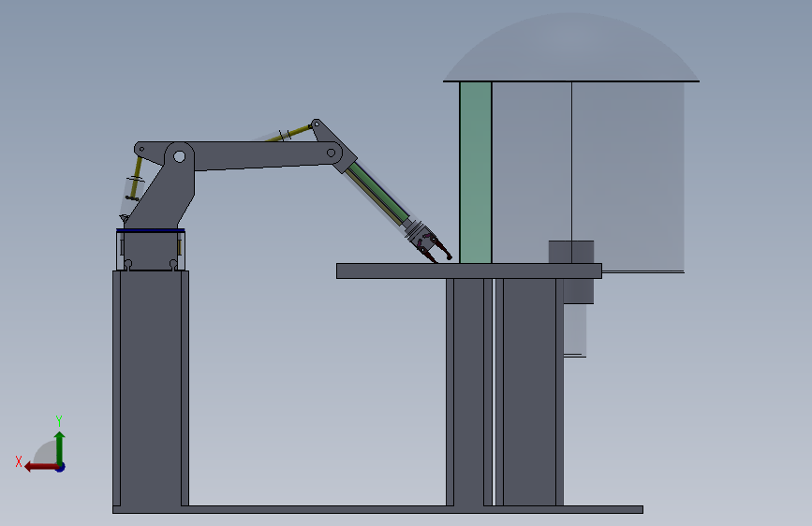Select the green cylinder forearm of the robot
The width and height of the screenshot is (812, 526).
click(378, 195)
